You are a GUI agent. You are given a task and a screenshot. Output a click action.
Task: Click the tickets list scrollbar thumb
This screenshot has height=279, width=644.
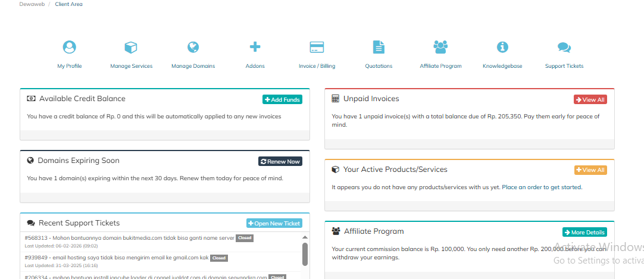click(x=305, y=254)
